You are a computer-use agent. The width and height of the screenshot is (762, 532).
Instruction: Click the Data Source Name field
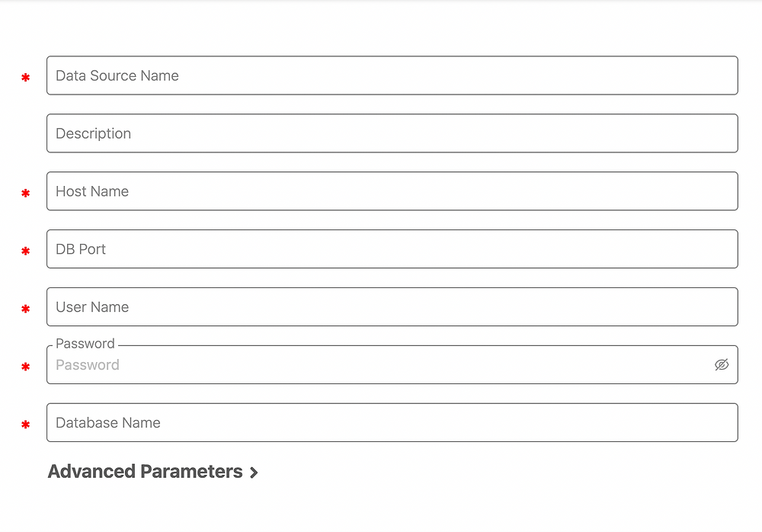(392, 75)
